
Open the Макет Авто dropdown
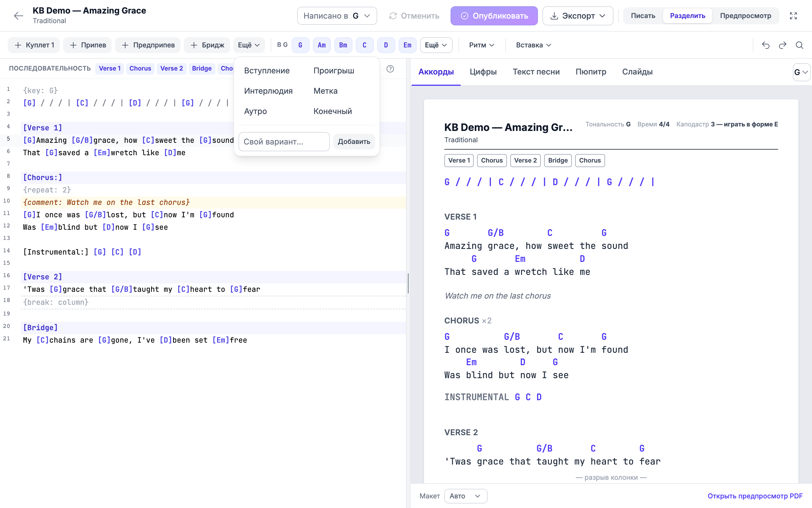pos(466,496)
